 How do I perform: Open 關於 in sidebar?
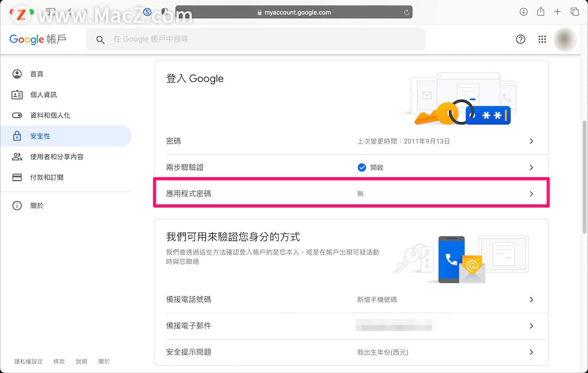pos(66,205)
